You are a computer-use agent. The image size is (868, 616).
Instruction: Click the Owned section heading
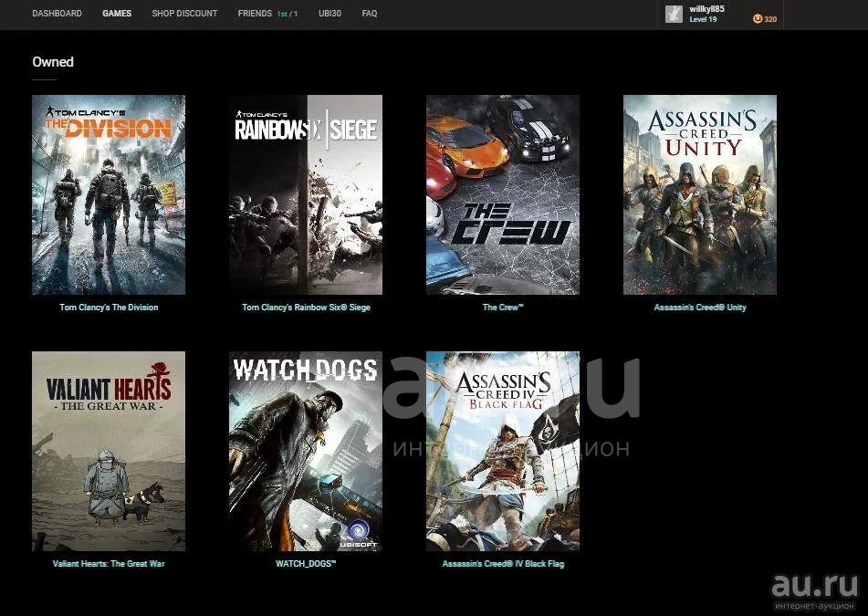point(53,62)
